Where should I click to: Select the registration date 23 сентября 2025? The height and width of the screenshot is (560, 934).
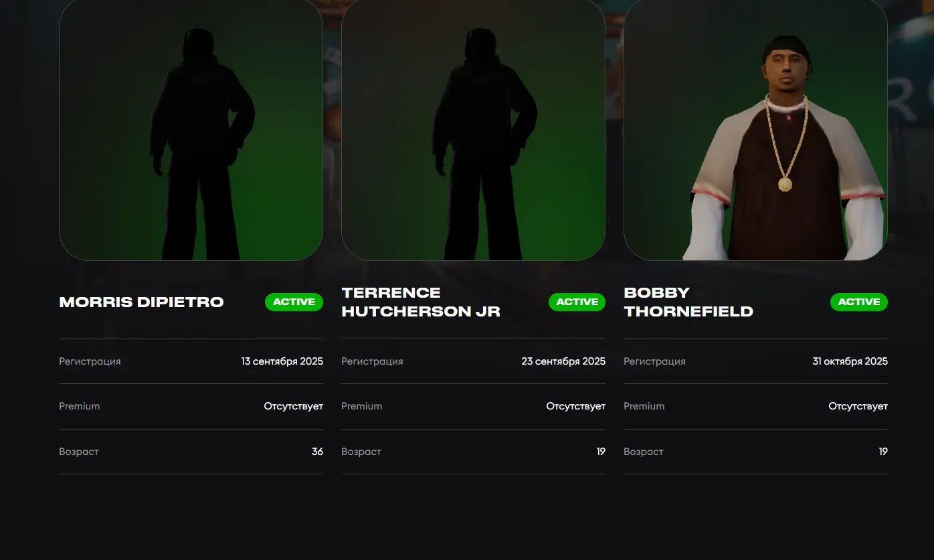[x=563, y=361]
